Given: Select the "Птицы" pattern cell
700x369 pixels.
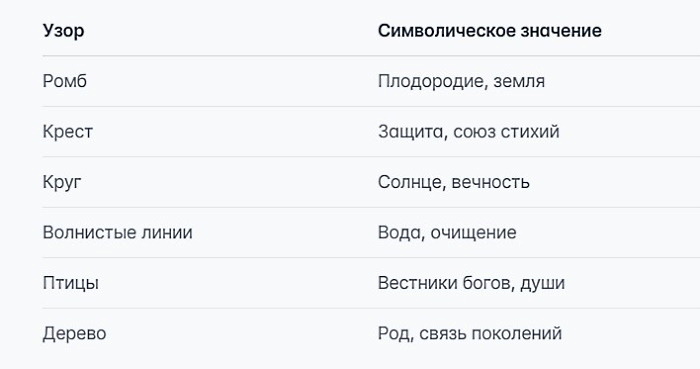Looking at the screenshot, I should [x=71, y=283].
